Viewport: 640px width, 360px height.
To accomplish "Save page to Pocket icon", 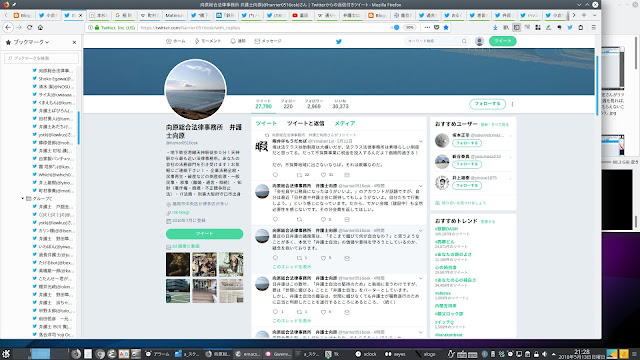I will coord(436,27).
